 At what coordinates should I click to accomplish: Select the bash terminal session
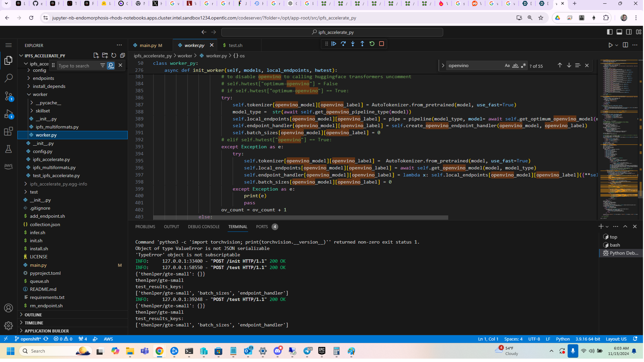click(x=615, y=246)
